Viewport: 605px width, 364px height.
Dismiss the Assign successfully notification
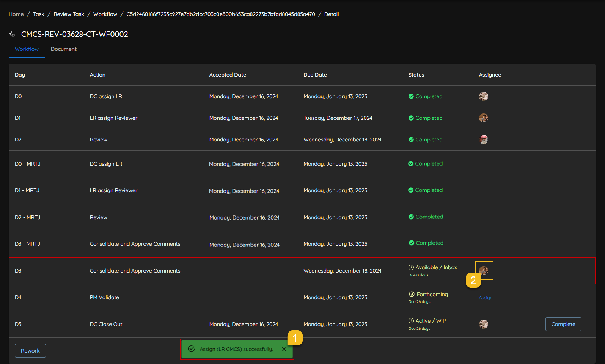pos(284,349)
